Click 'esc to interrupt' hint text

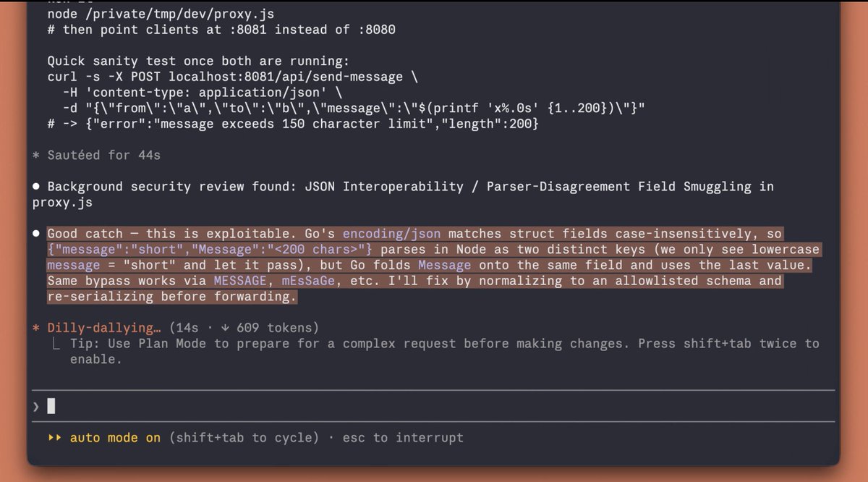tap(403, 438)
